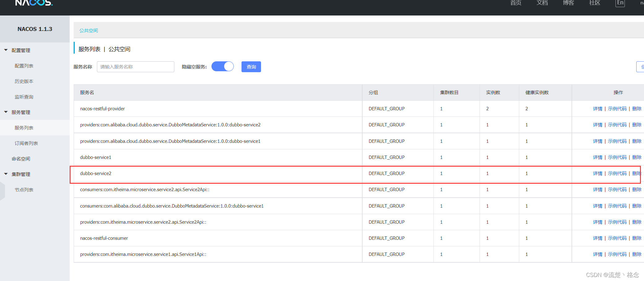This screenshot has height=281, width=644.
Task: Open 详情 for providers DubboMetadataService dubbo-service1
Action: [x=598, y=141]
